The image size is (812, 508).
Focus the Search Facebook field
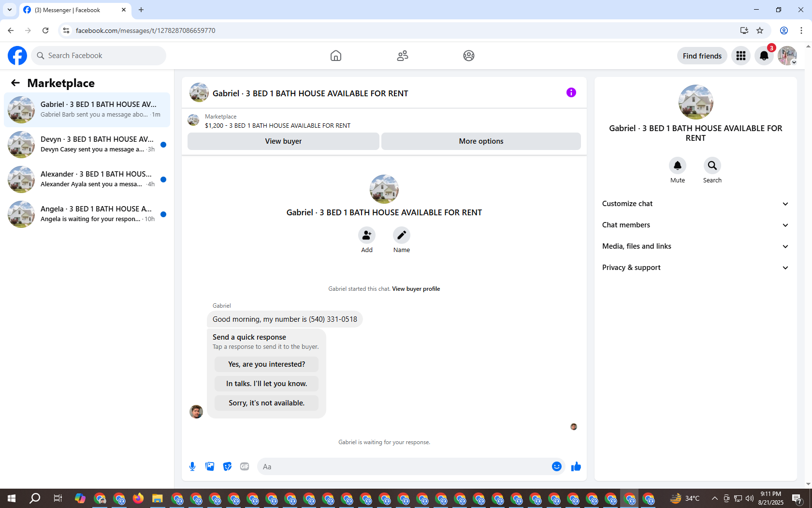(99, 56)
